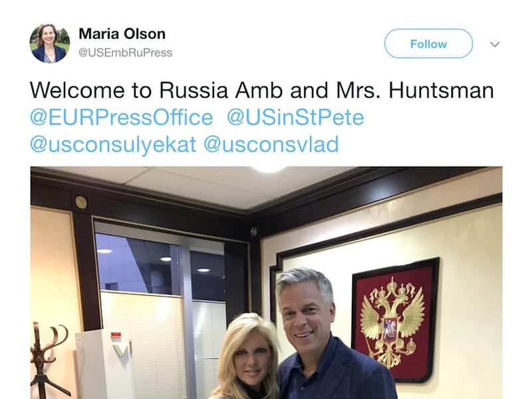Screen dimensions: 532x399
Task: Click the 'Welcome to Russia' tweet text
Action: tap(261, 90)
